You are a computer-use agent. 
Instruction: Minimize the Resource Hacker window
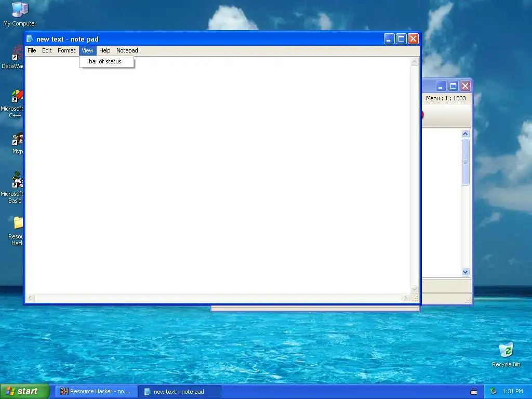(x=441, y=86)
